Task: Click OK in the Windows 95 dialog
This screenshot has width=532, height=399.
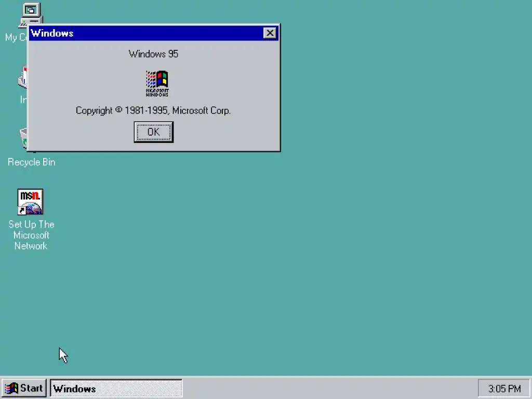Action: coord(154,132)
